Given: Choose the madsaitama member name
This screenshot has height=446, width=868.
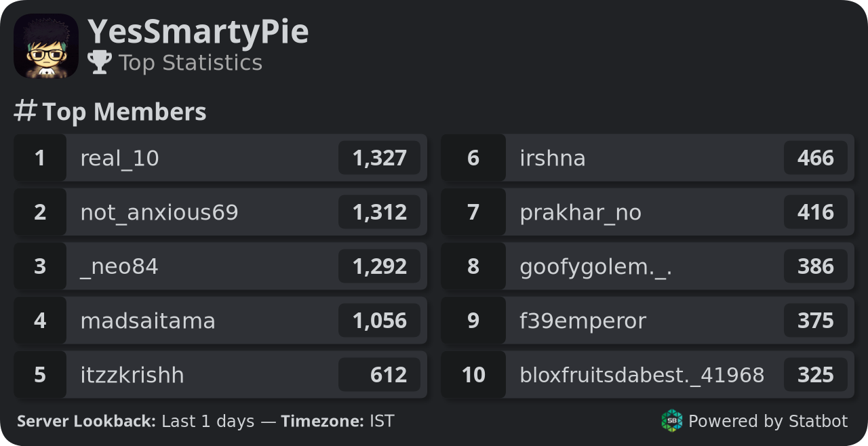Looking at the screenshot, I should (x=148, y=321).
